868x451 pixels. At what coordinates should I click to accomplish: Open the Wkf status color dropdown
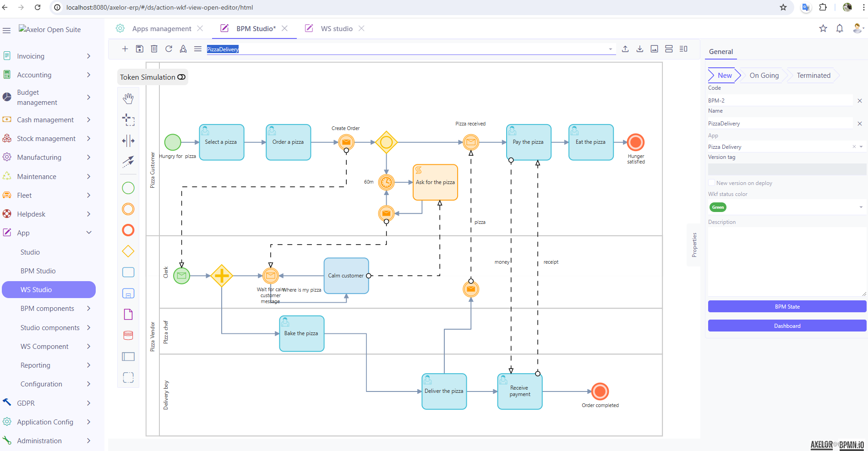861,207
